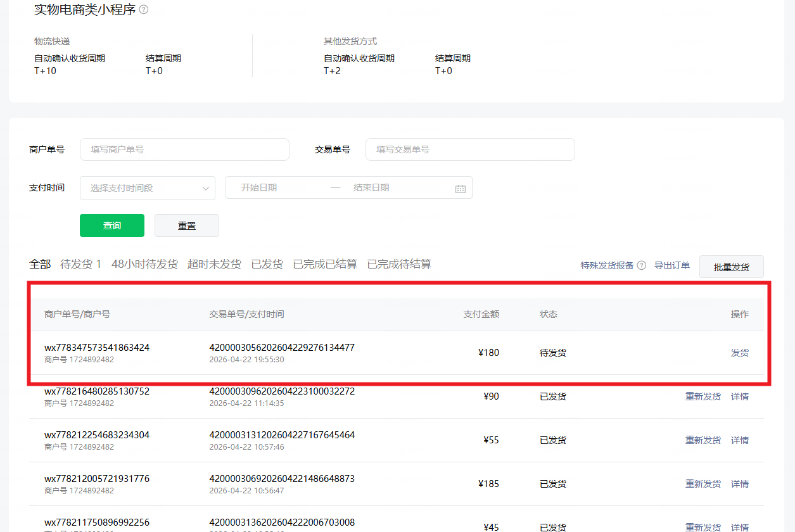Pick the 开始日期 start date field
The height and width of the screenshot is (532, 795).
pos(276,188)
